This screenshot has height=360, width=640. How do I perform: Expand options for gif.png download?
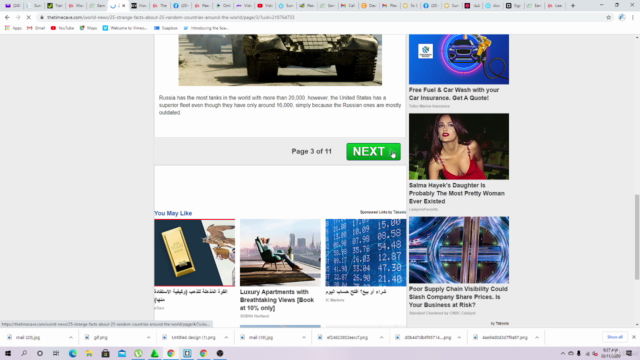[148, 338]
